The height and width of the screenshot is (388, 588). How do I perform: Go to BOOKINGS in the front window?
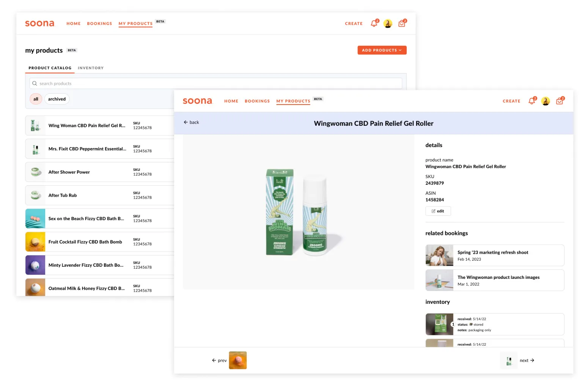[x=257, y=101]
